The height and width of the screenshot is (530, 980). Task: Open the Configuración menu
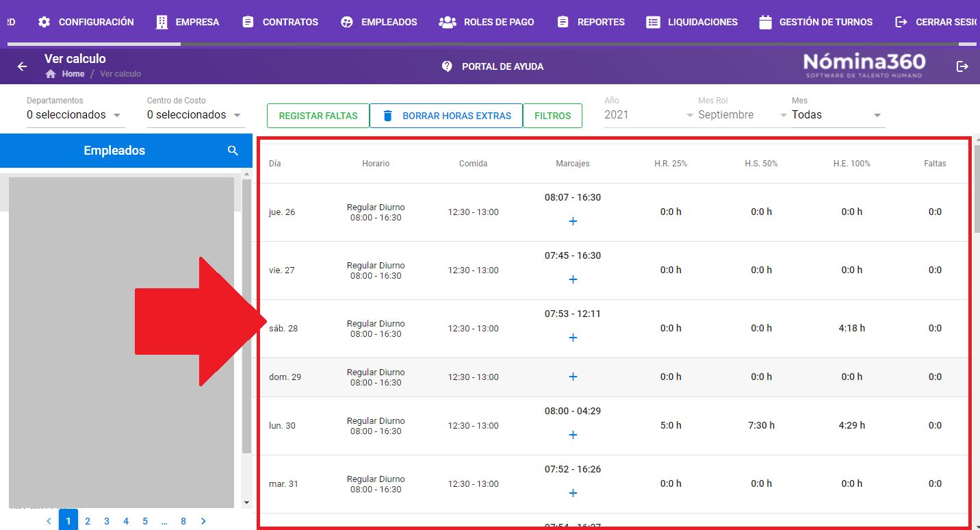coord(86,22)
